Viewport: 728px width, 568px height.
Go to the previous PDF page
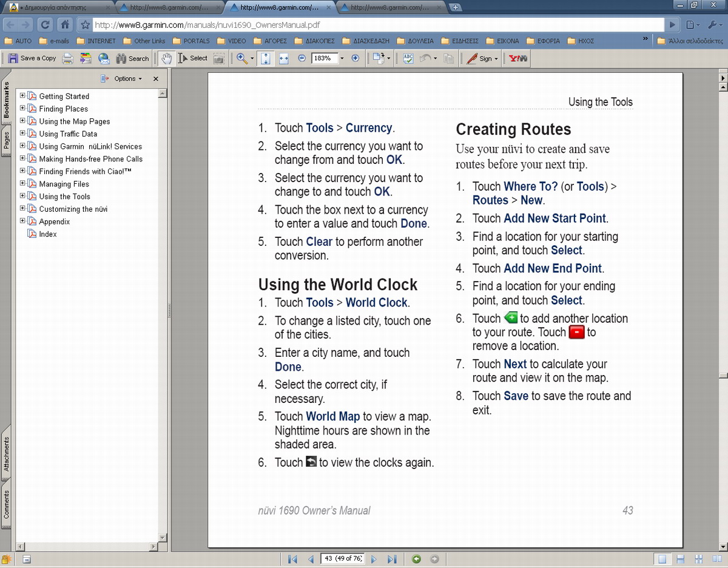(x=311, y=559)
